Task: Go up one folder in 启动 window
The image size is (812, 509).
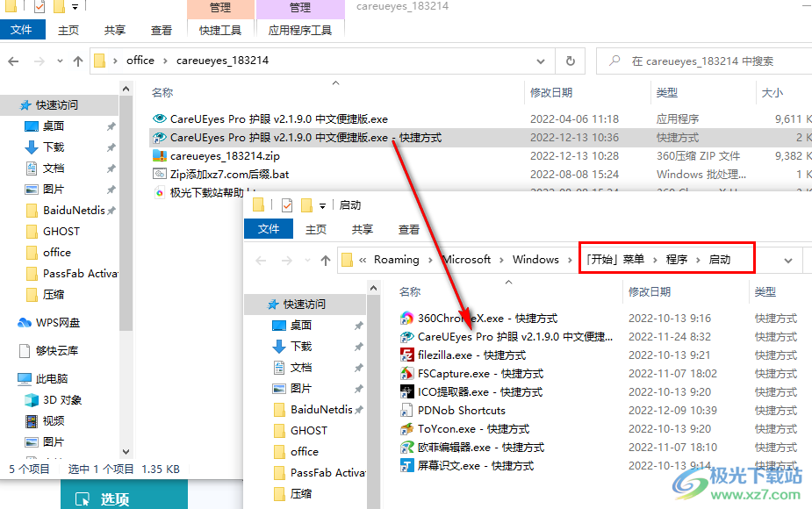Action: (x=325, y=261)
